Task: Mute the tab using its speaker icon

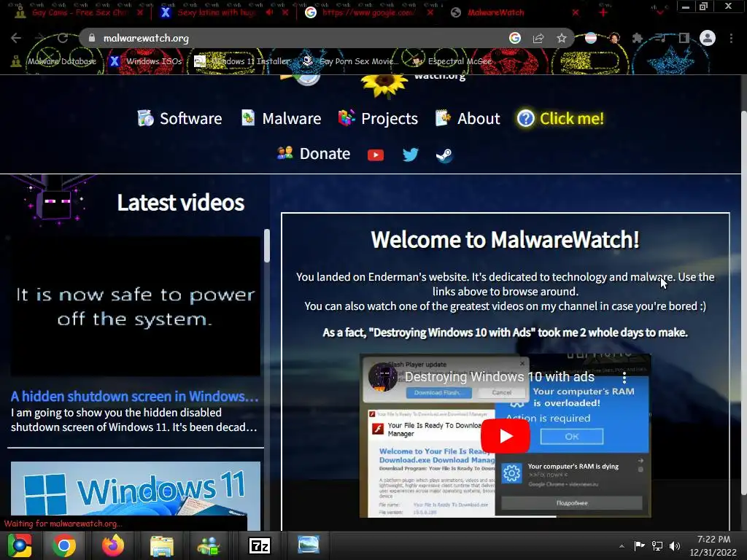Action: [x=269, y=12]
